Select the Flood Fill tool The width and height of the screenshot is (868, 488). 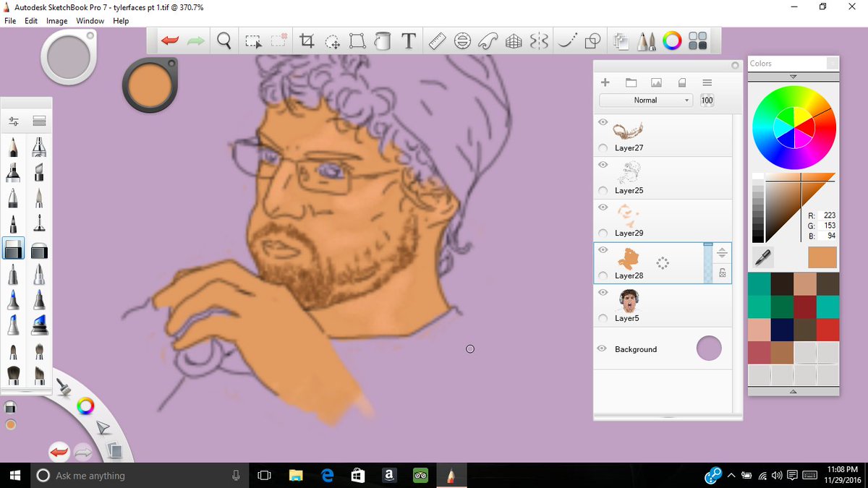click(x=383, y=41)
